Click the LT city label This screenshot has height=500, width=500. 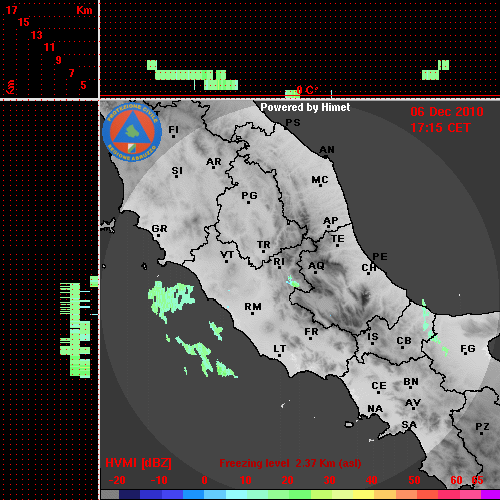280,349
